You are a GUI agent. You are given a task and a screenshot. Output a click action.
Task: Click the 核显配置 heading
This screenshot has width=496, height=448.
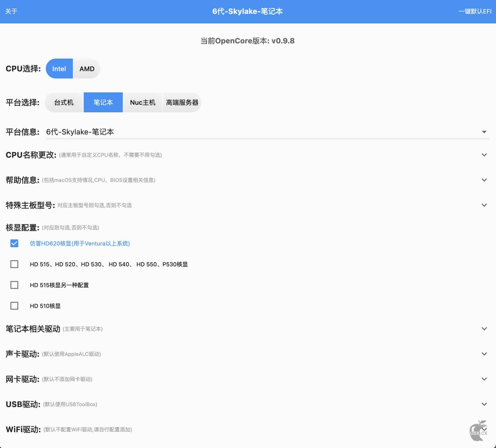(22, 228)
